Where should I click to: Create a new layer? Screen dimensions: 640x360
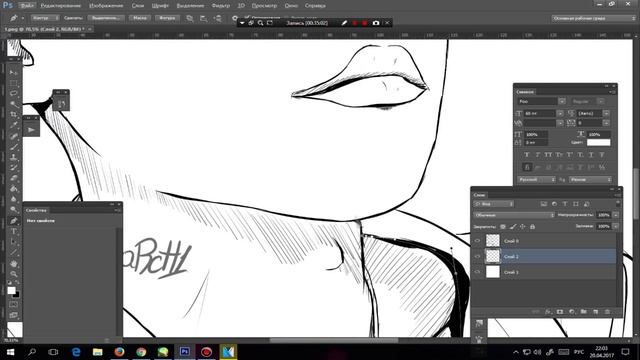(596, 312)
